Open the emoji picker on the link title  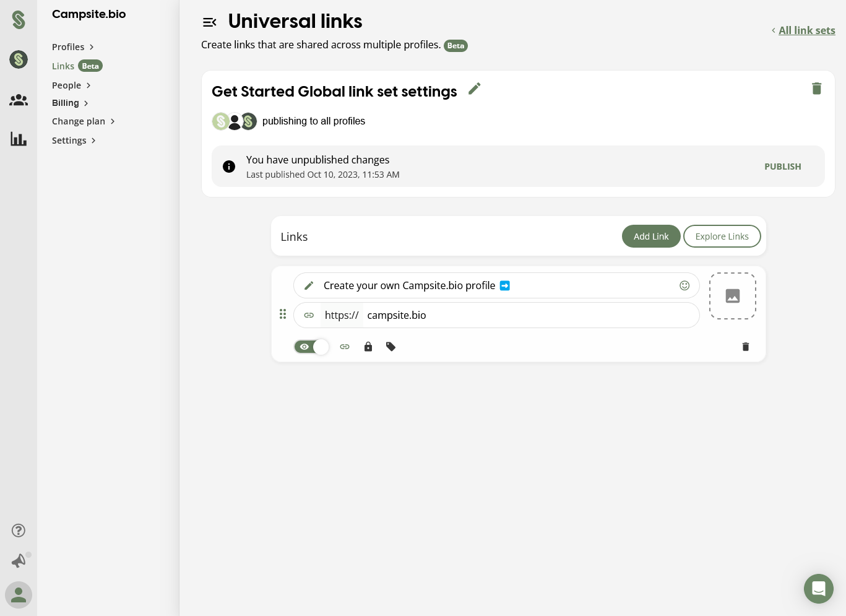point(684,285)
